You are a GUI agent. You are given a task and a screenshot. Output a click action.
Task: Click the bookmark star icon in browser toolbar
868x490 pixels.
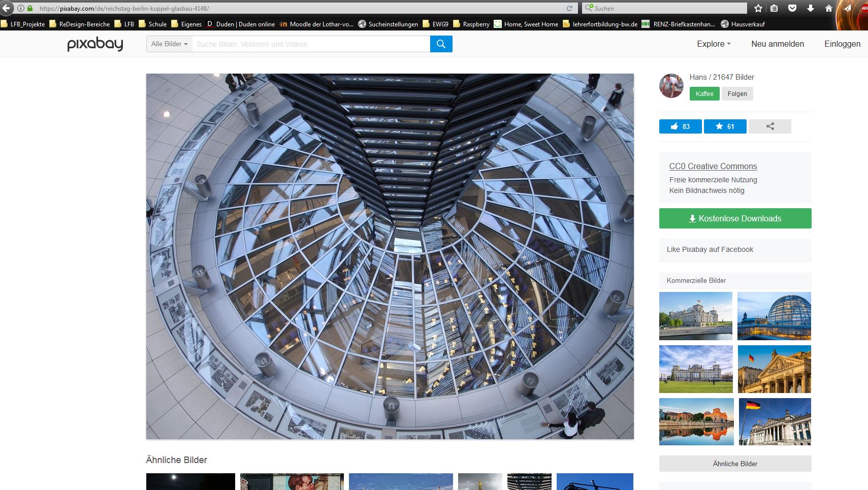click(x=758, y=8)
